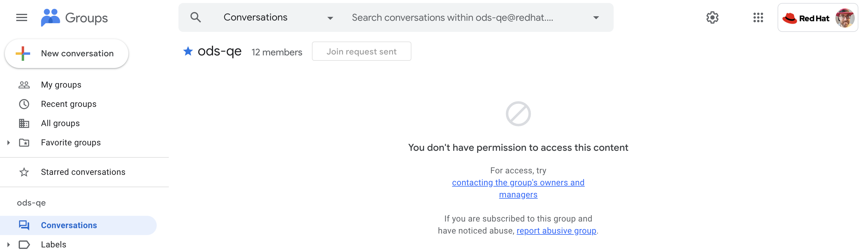Go to Recent groups
Image resolution: width=868 pixels, height=251 pixels.
tap(68, 104)
